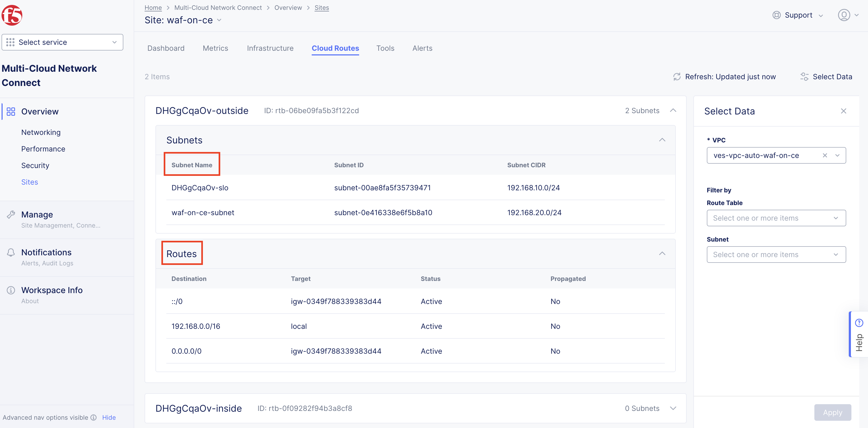
Task: Switch to the Infrastructure tab
Action: click(270, 48)
